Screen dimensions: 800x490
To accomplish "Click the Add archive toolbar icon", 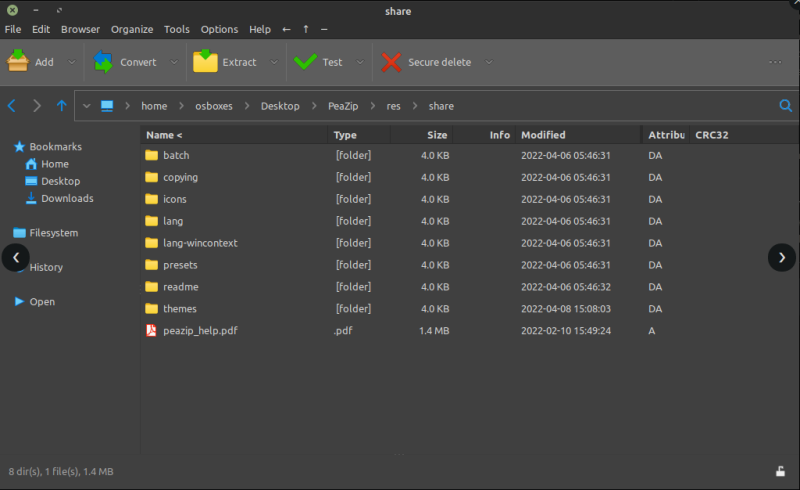I will [18, 62].
